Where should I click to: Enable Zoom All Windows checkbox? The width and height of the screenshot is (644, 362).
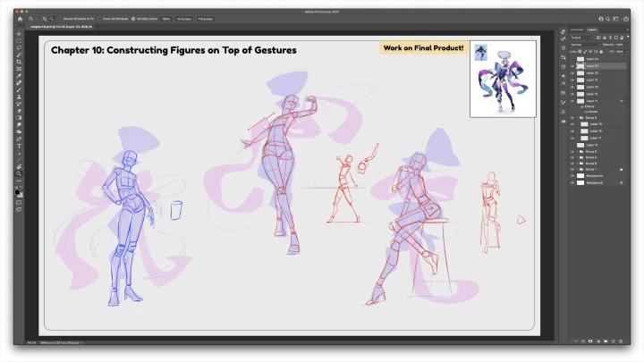(x=99, y=19)
